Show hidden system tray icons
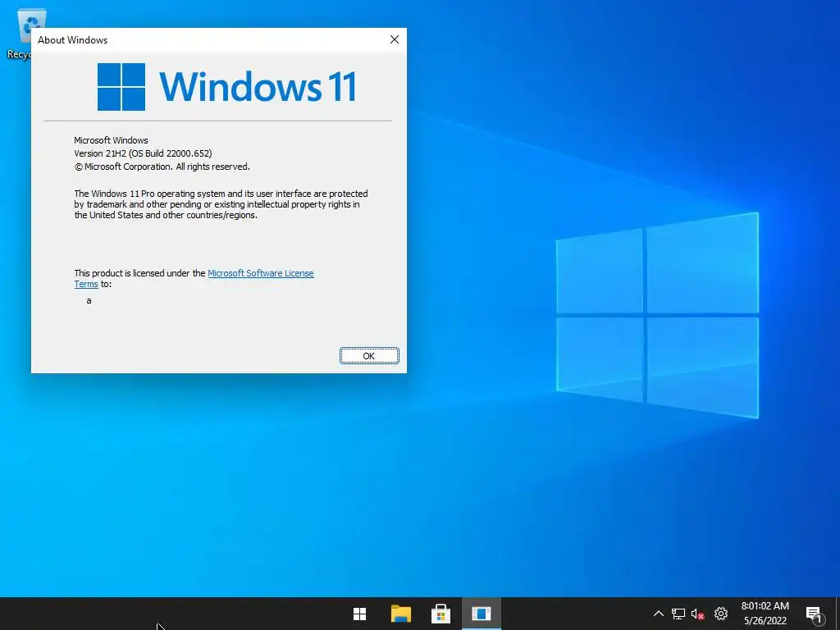This screenshot has width=840, height=630. point(659,614)
